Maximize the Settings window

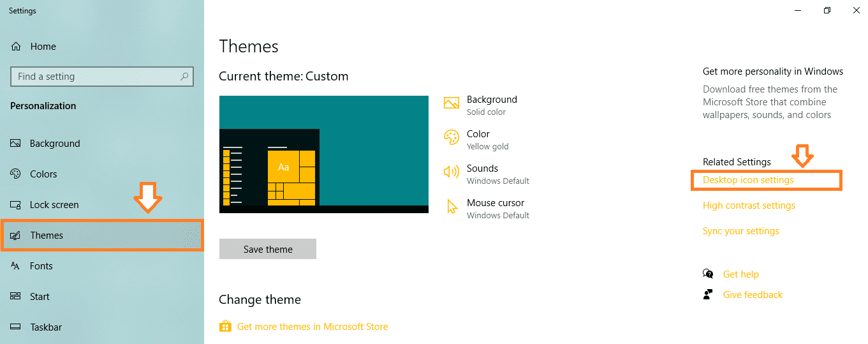point(827,10)
